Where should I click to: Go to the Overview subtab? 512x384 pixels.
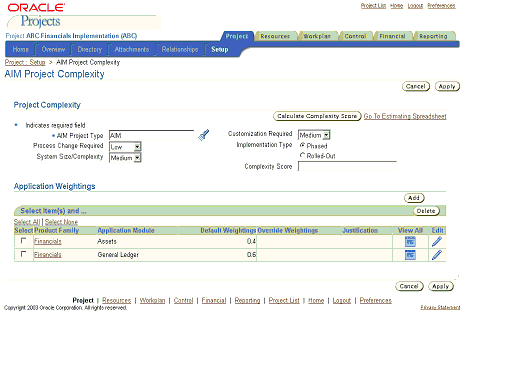click(x=53, y=49)
